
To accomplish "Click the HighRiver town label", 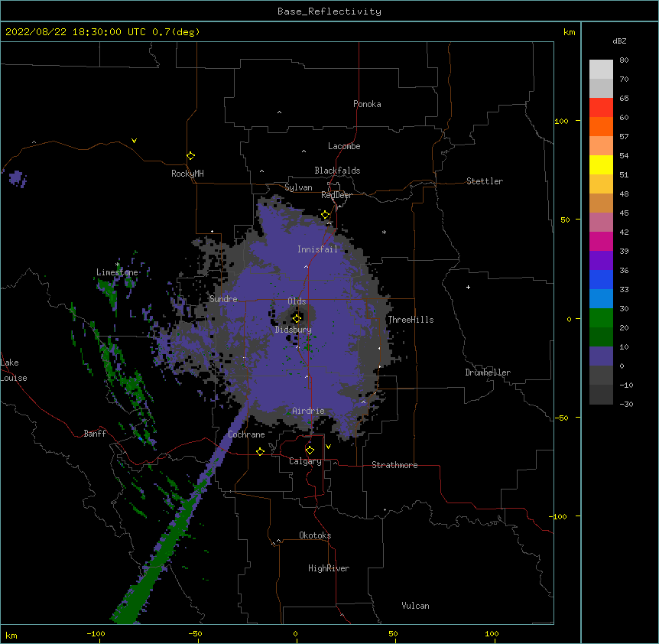I will click(329, 568).
